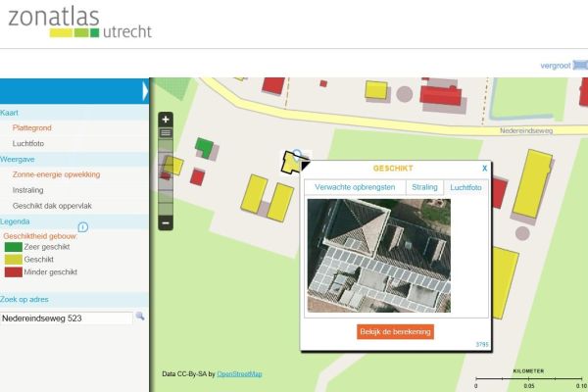
Task: Click the zoom slider handle
Action: [x=166, y=132]
